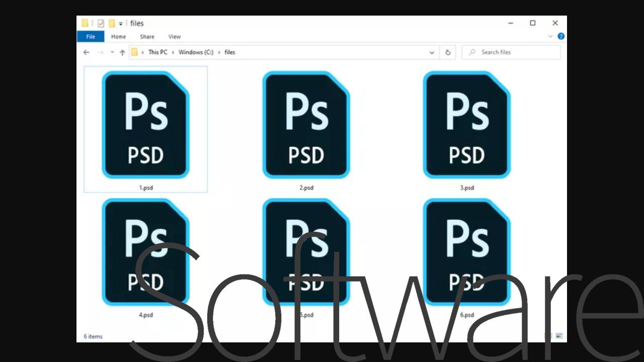Expand the address bar history dropdown

432,52
